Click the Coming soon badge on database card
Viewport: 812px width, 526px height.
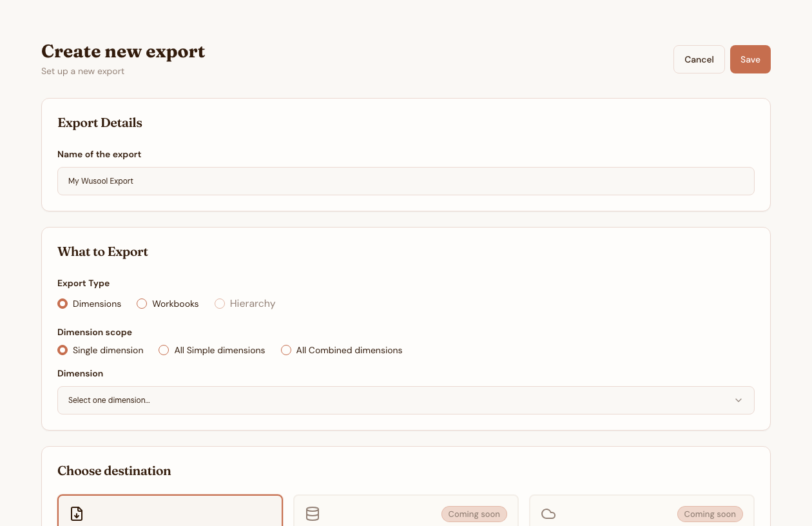474,514
